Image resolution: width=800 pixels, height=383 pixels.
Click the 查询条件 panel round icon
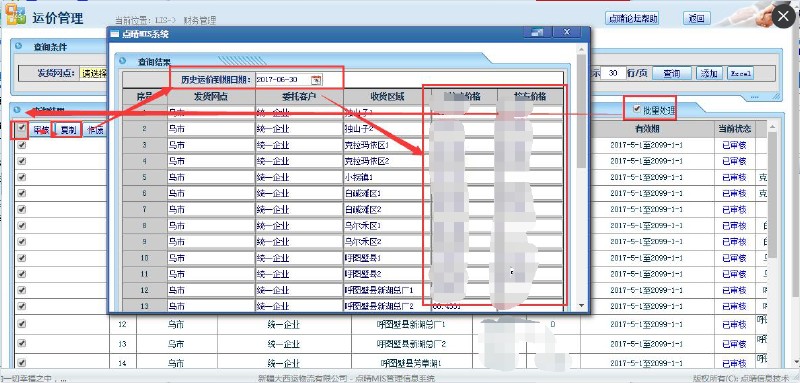19,46
